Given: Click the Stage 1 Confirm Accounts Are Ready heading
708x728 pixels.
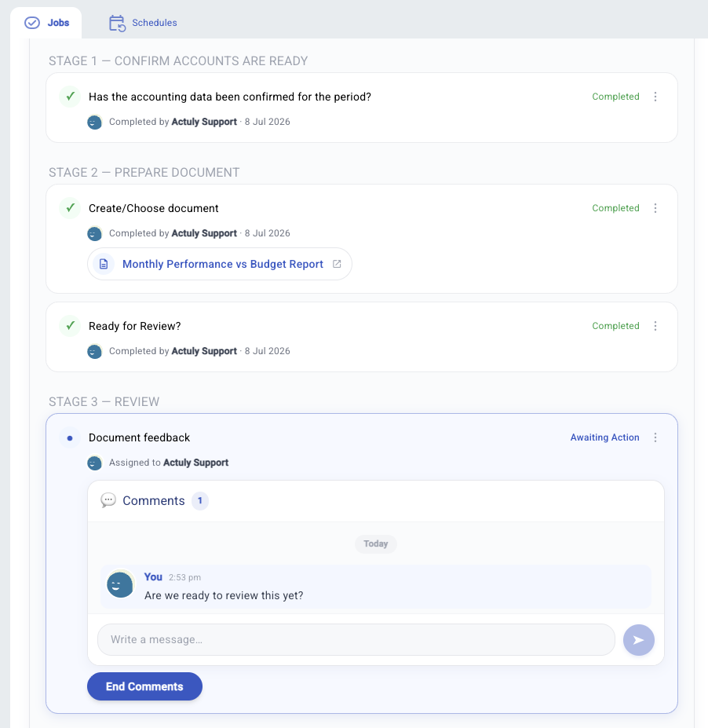Looking at the screenshot, I should (x=178, y=60).
